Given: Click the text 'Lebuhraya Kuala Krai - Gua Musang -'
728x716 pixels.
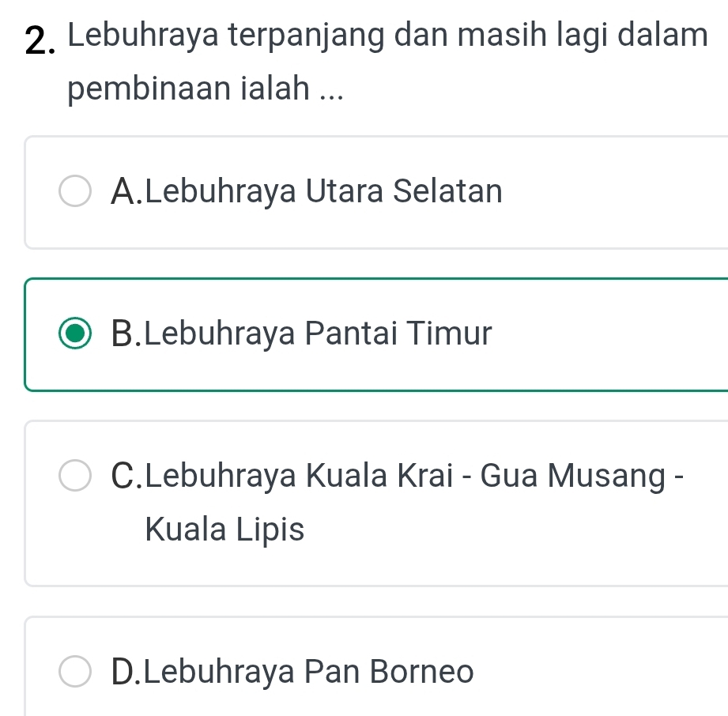Looking at the screenshot, I should [415, 476].
